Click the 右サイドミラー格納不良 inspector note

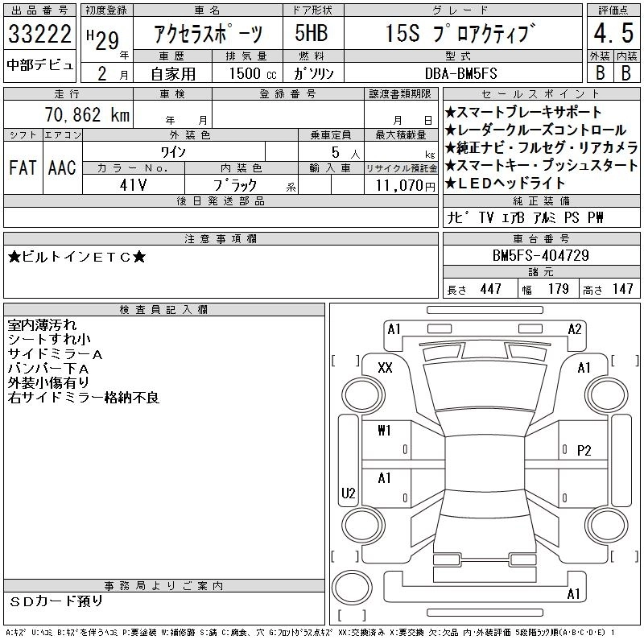pyautogui.click(x=84, y=398)
